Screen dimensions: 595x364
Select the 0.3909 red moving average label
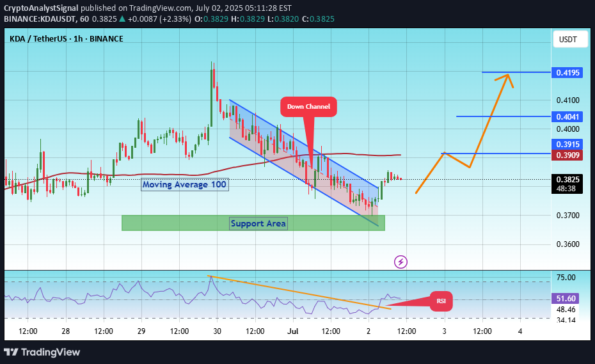(567, 155)
